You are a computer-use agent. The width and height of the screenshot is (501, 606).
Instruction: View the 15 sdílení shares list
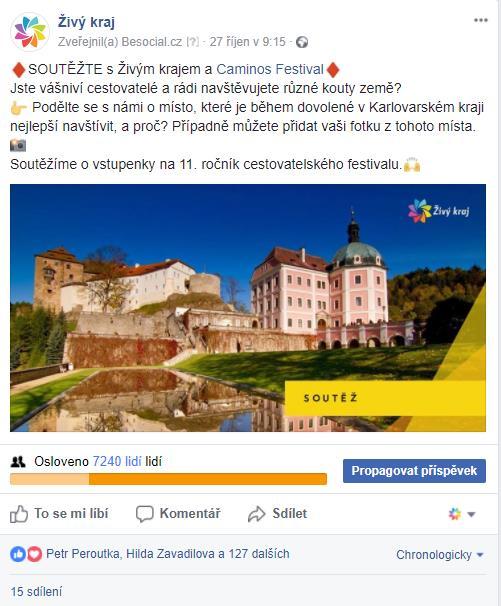point(36,591)
